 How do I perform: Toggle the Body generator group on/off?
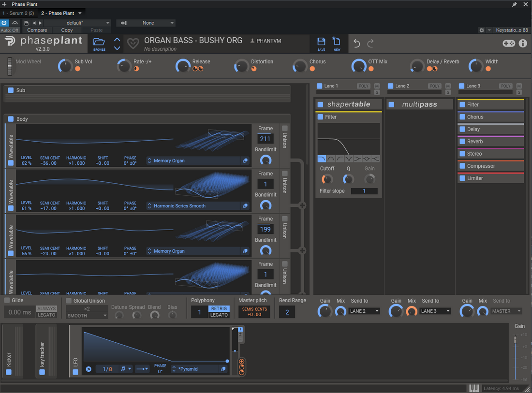[x=11, y=119]
